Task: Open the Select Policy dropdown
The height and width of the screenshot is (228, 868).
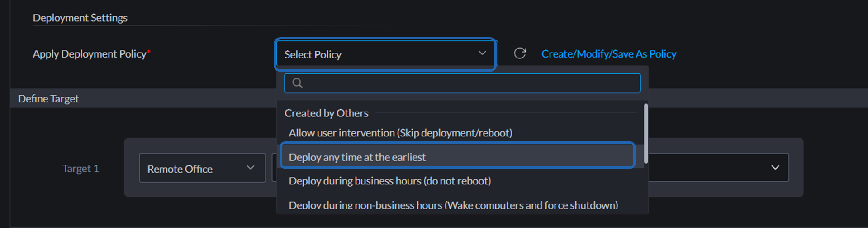Action: (385, 54)
